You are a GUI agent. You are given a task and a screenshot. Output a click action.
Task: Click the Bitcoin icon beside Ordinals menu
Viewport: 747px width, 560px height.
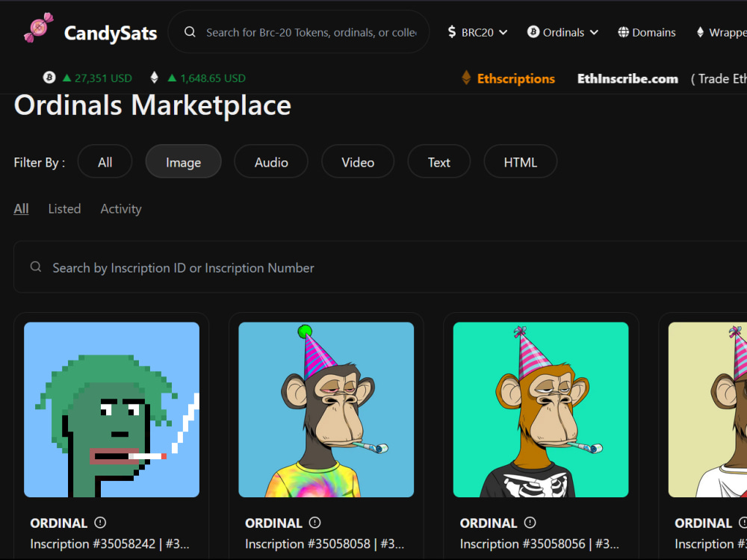(x=533, y=32)
